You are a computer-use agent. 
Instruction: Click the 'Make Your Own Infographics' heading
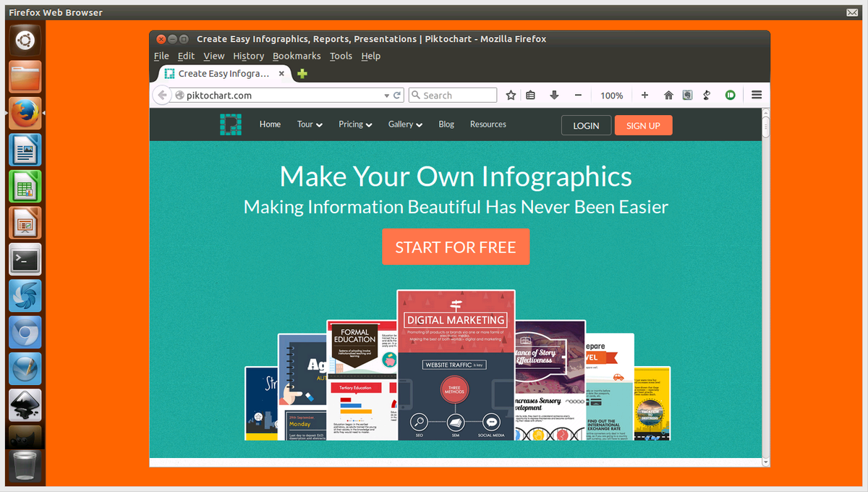tap(456, 177)
